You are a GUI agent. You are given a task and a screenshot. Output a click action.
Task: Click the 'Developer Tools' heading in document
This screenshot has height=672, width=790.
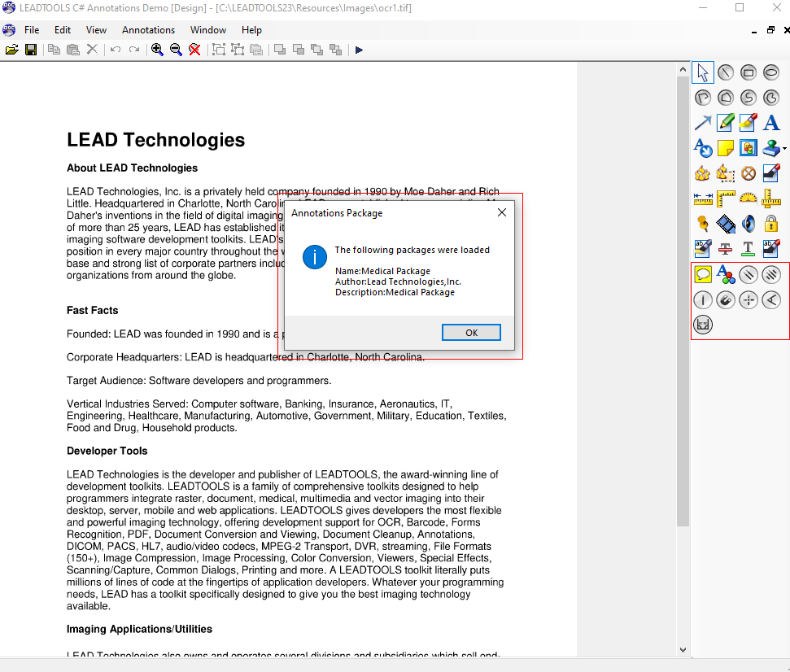coord(107,451)
